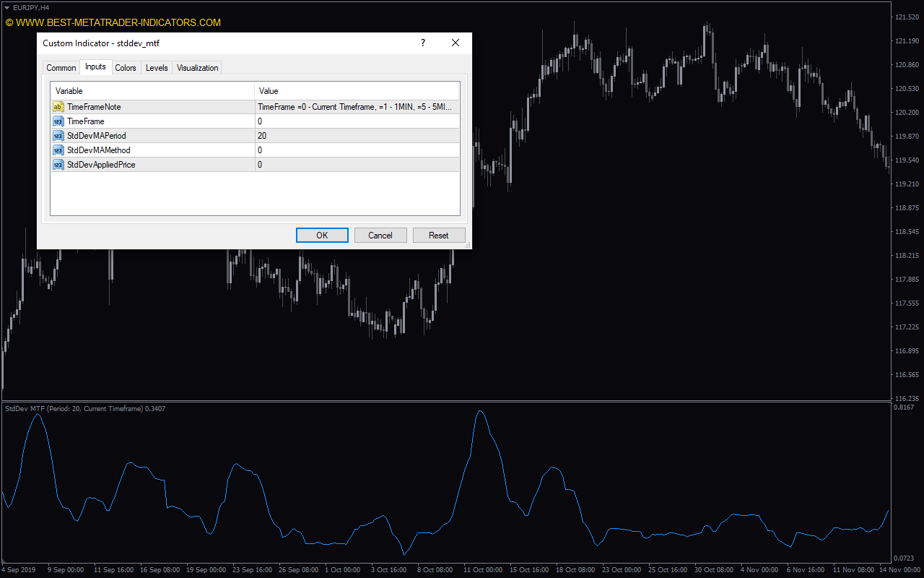
Task: Close the Custom Indicator dialog
Action: click(456, 43)
